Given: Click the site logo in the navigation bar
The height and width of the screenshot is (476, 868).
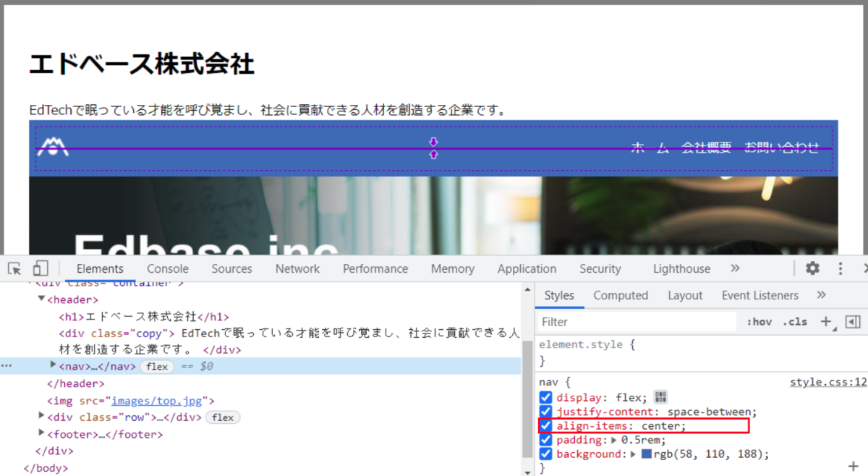Looking at the screenshot, I should click(x=53, y=147).
